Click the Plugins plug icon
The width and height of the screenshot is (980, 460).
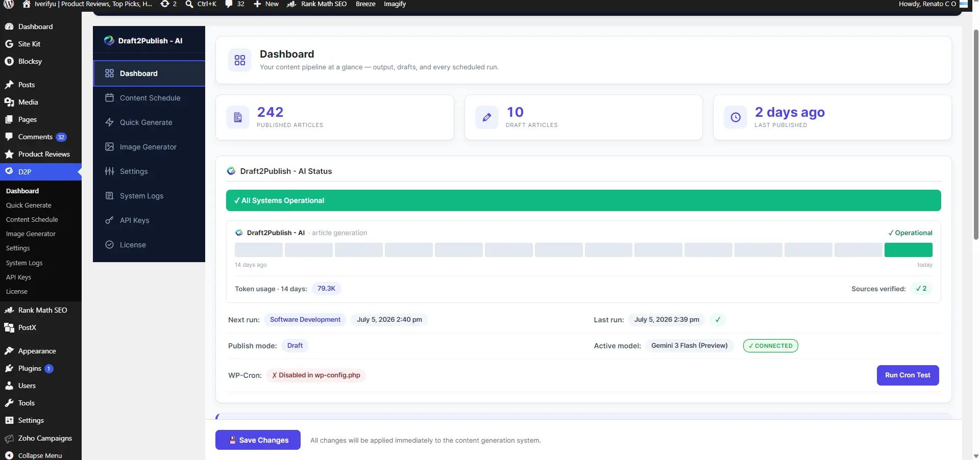[x=9, y=368]
